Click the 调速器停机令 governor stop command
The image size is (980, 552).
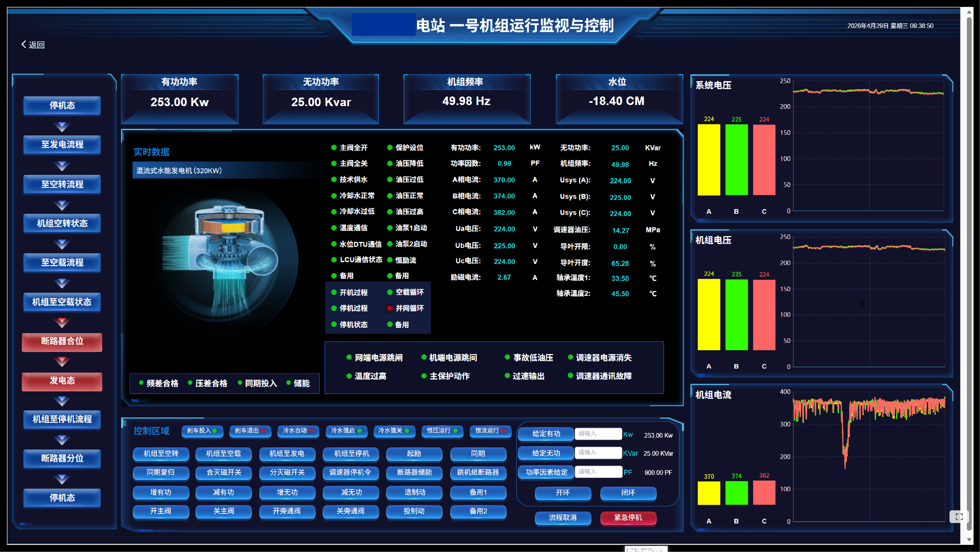point(350,473)
